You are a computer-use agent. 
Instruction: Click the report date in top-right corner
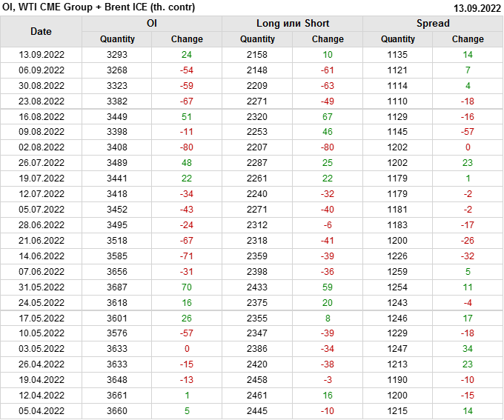[x=476, y=8]
